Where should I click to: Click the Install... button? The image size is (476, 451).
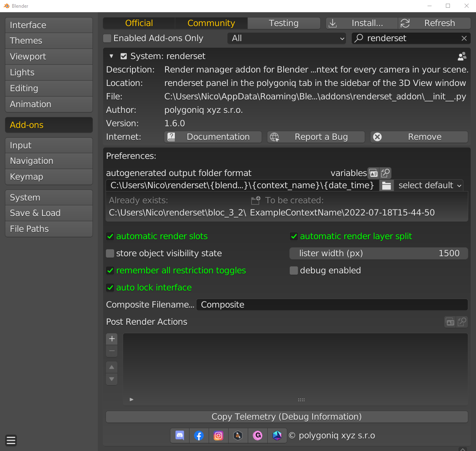click(362, 23)
